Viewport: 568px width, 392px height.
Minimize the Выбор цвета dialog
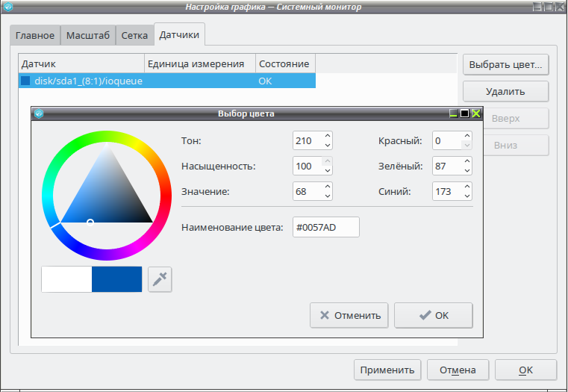(x=453, y=113)
